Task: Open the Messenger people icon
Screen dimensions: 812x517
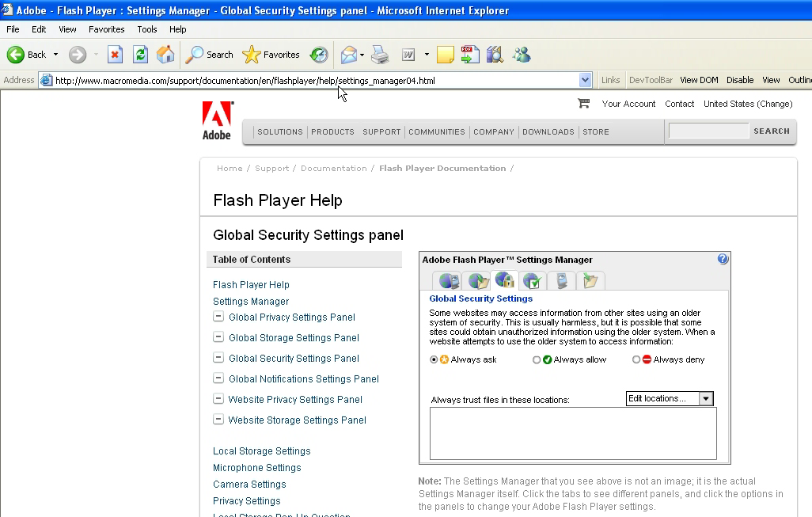Action: pos(522,55)
